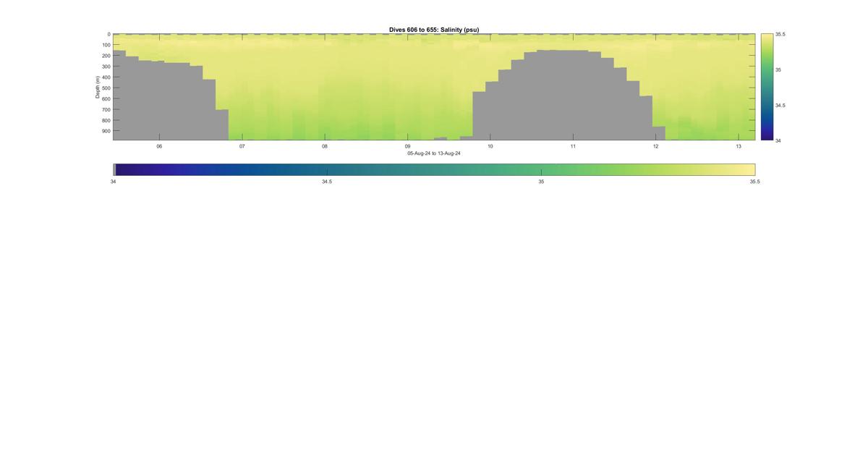Image resolution: width=868 pixels, height=450 pixels.
Task: Select the x-axis tick label "11"
Action: point(573,146)
